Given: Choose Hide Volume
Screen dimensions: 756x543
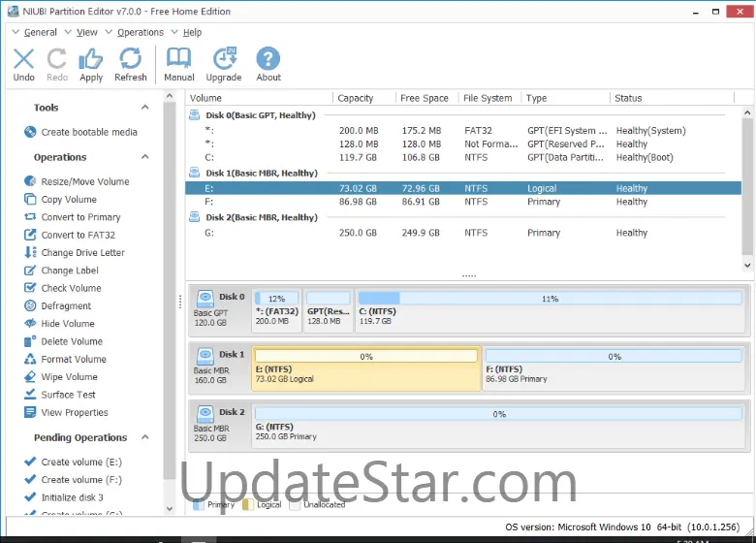Looking at the screenshot, I should click(59, 324).
